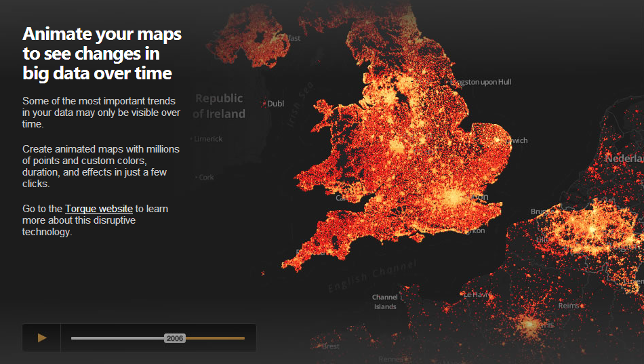Screen dimensions: 644x364
Task: Click the 'Limerick' city label
Action: [x=208, y=139]
